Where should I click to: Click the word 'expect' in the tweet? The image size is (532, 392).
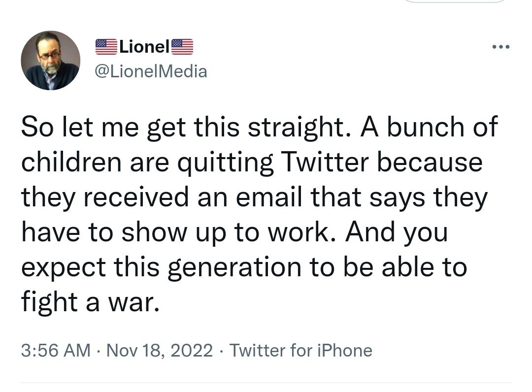click(64, 268)
